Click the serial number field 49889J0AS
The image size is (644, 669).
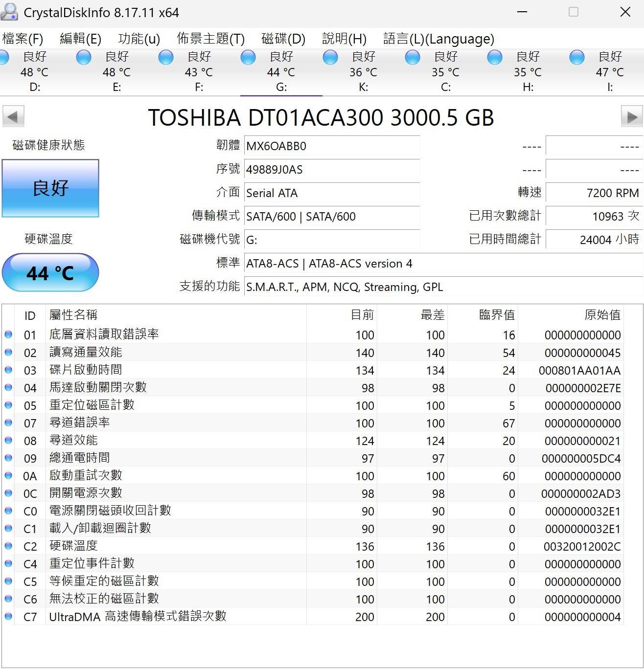coord(331,170)
